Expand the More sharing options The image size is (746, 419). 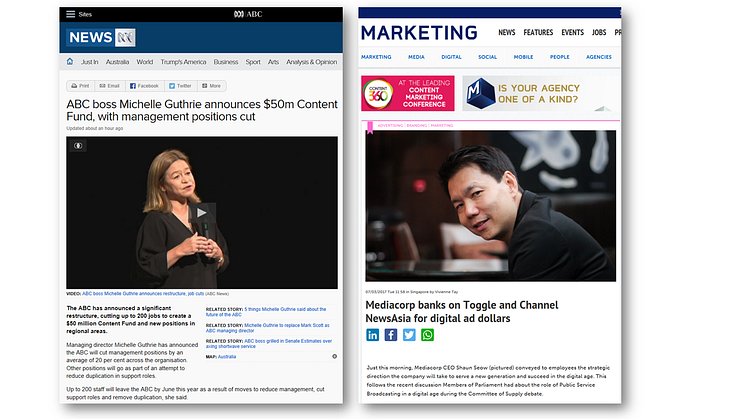pyautogui.click(x=209, y=86)
